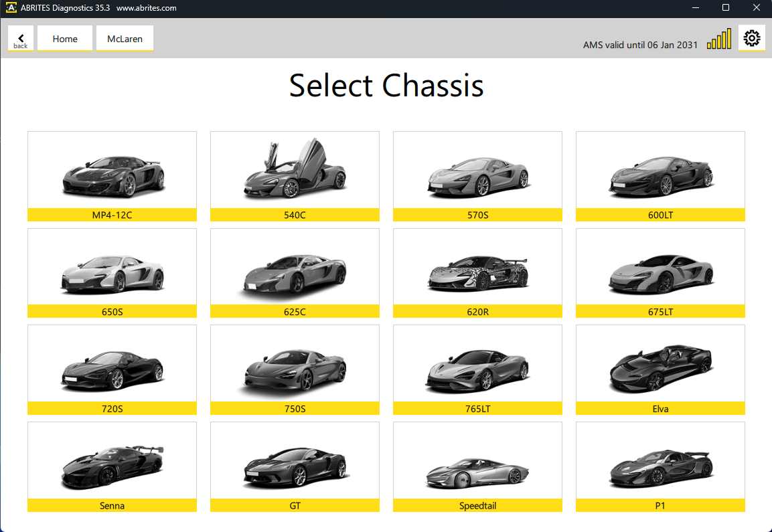Click the ABRITES logo in title bar
The height and width of the screenshot is (532, 772).
tap(11, 8)
